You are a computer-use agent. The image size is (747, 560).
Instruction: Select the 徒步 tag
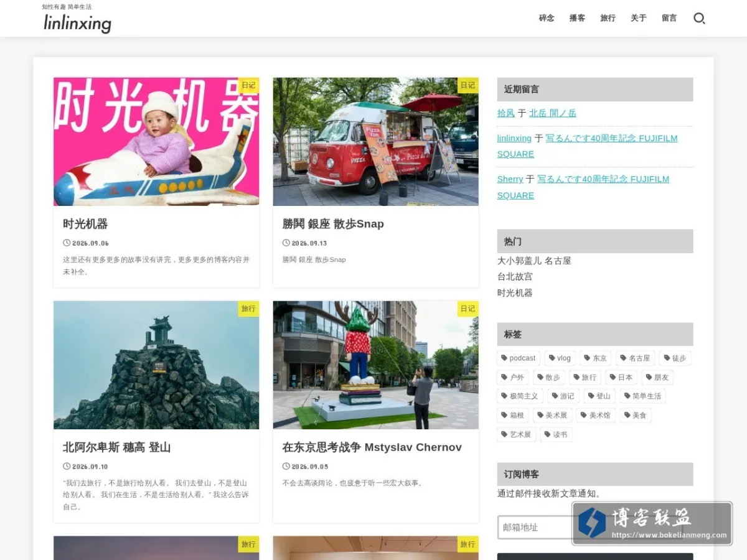[x=675, y=358]
